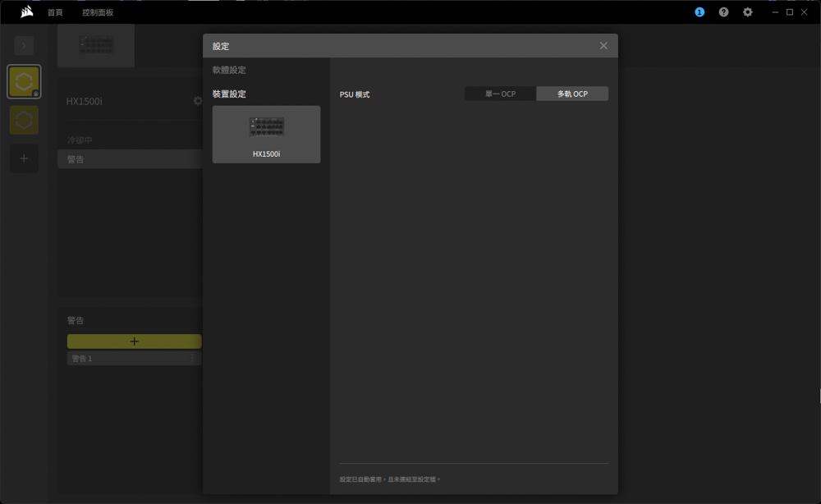The image size is (821, 504).
Task: Select the second yellow profile icon
Action: [x=24, y=120]
